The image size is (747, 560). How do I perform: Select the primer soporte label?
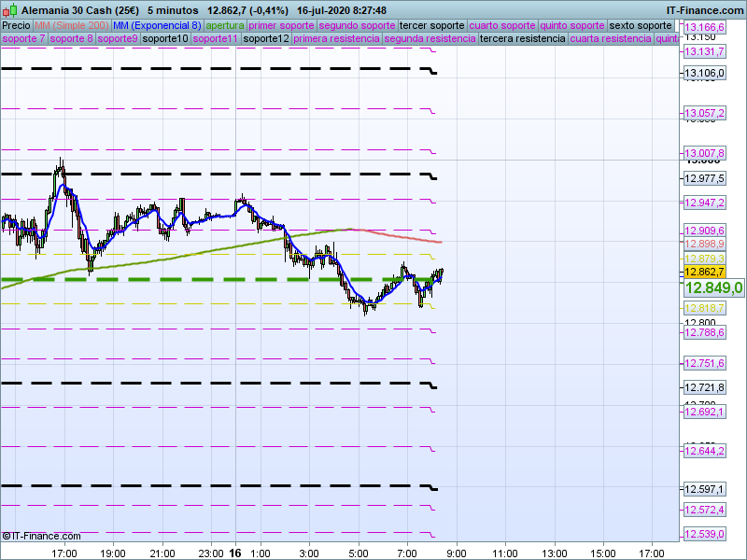click(x=283, y=25)
